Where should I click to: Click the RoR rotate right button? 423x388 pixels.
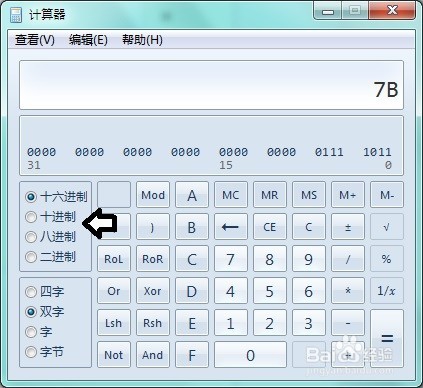pyautogui.click(x=153, y=259)
